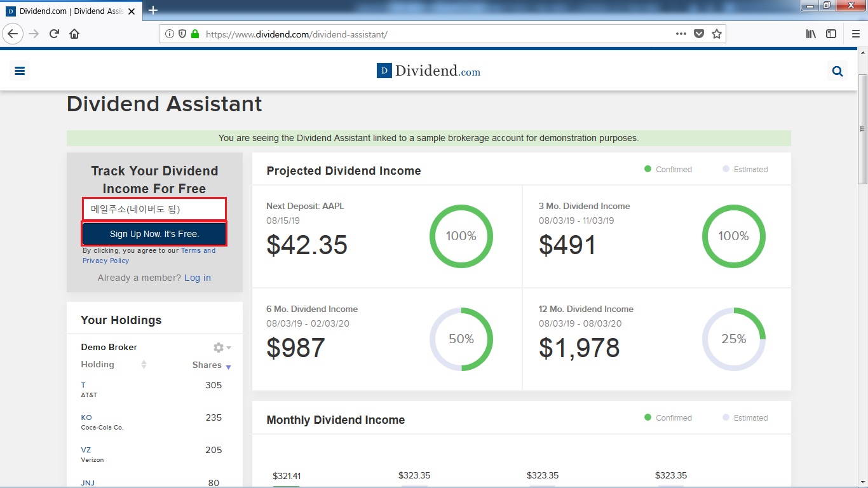868x488 pixels.
Task: Click the Dividend Assistant page title
Action: click(x=165, y=104)
